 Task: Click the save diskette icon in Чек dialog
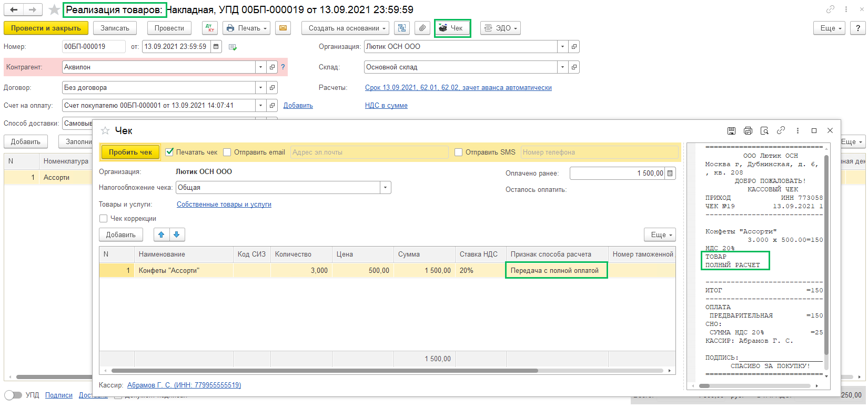point(731,130)
